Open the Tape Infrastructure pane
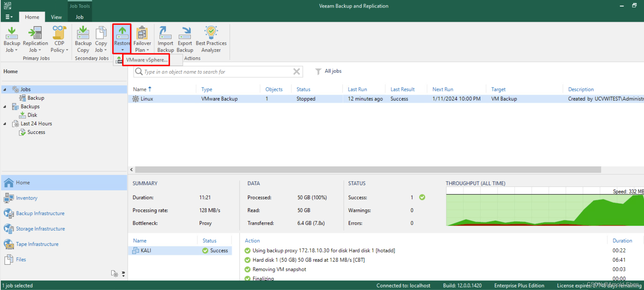 coord(64,244)
